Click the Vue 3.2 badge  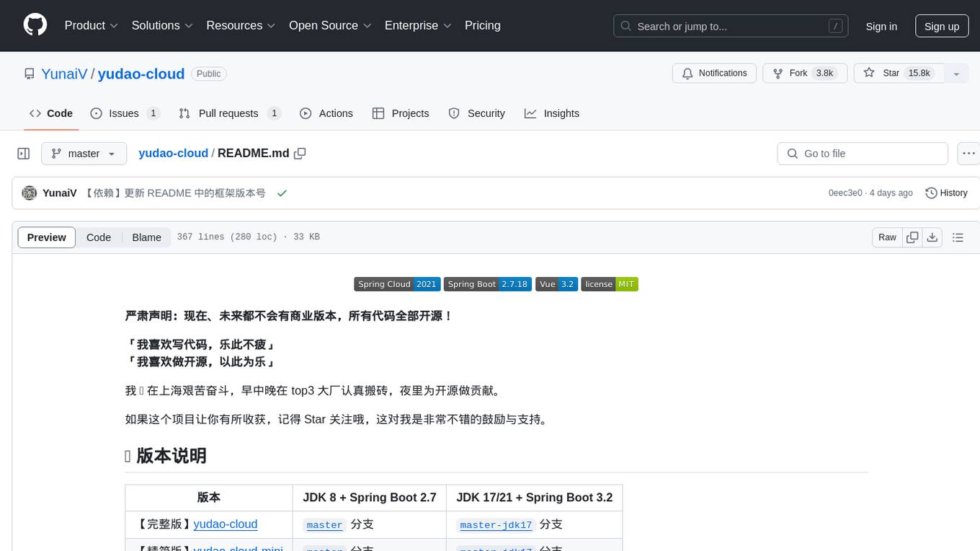click(x=556, y=284)
